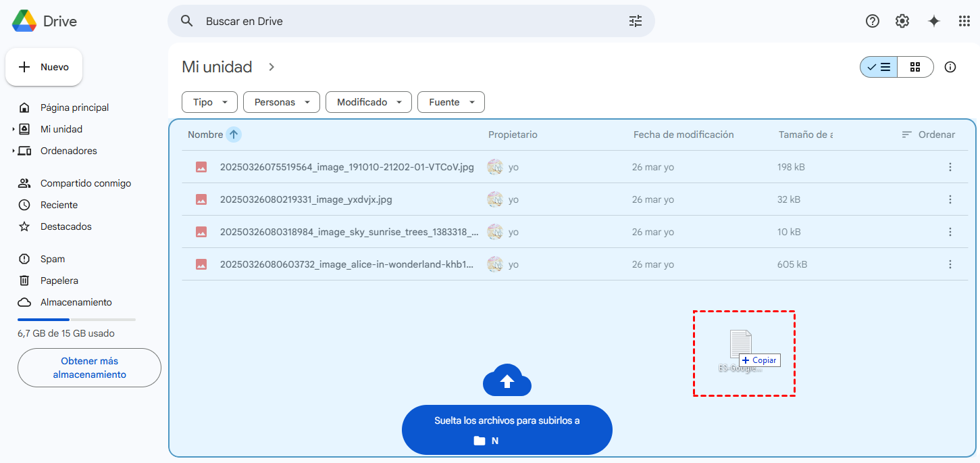
Task: Open the Papelera section
Action: click(59, 281)
